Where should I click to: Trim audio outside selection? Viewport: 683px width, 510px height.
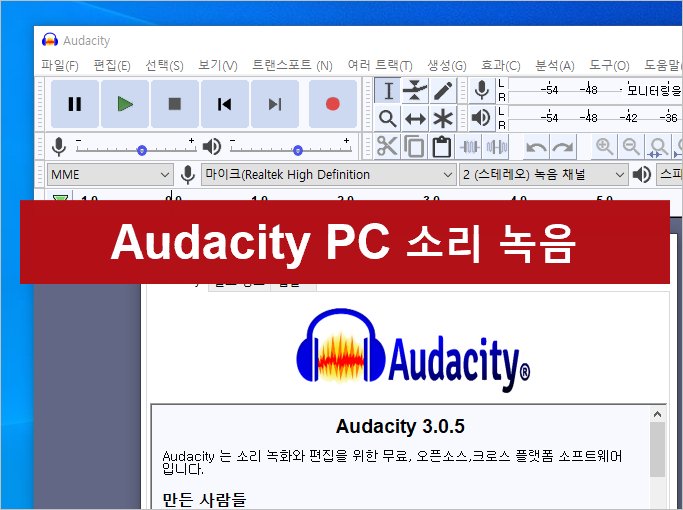470,147
